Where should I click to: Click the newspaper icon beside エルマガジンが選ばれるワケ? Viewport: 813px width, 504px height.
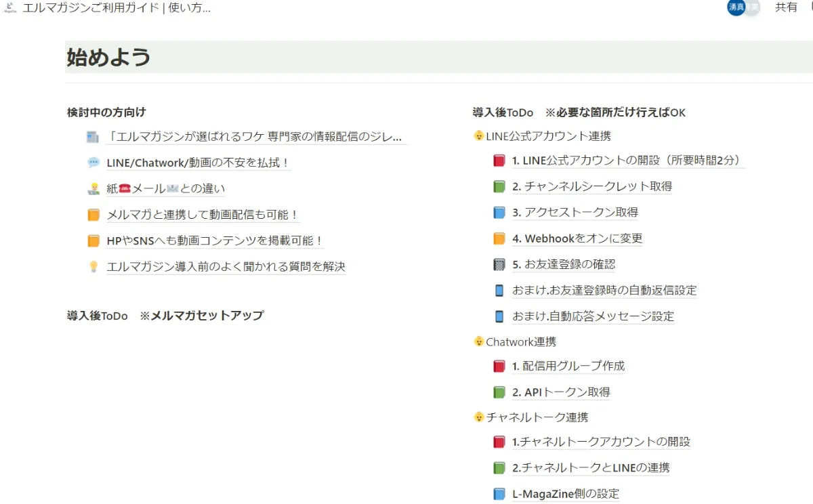[x=93, y=137]
